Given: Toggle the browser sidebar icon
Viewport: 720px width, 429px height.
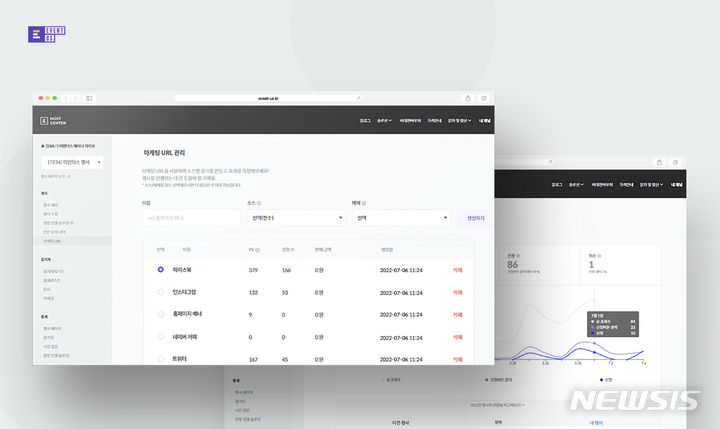Looking at the screenshot, I should (89, 98).
